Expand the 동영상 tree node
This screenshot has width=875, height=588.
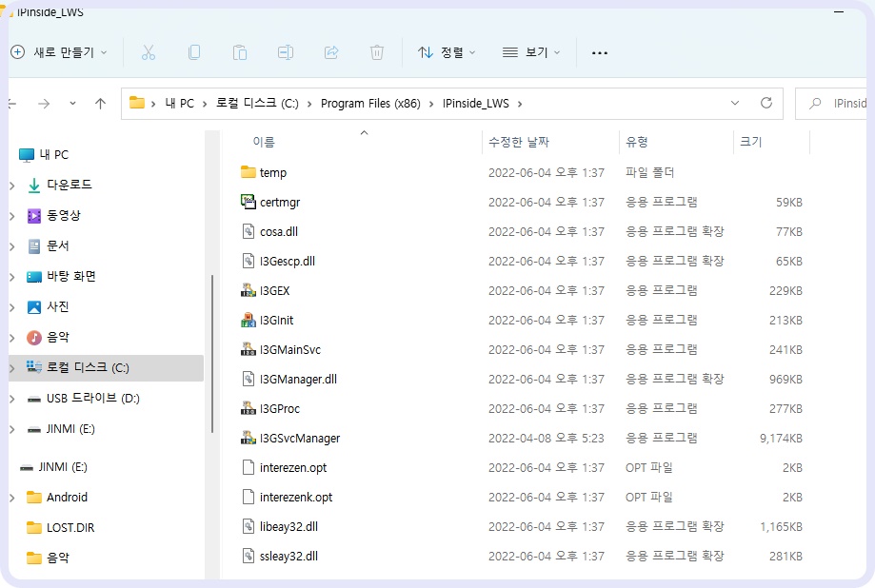12,216
